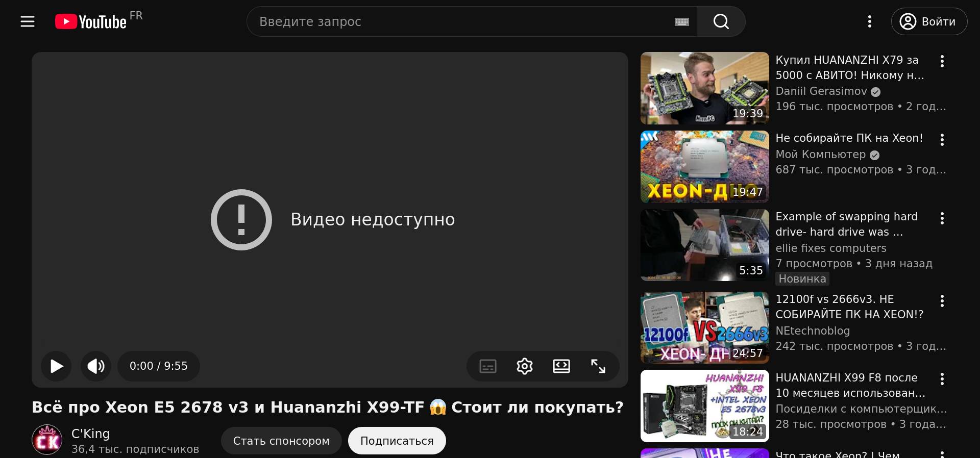Click the Новинка badge
The height and width of the screenshot is (458, 980).
tap(802, 279)
